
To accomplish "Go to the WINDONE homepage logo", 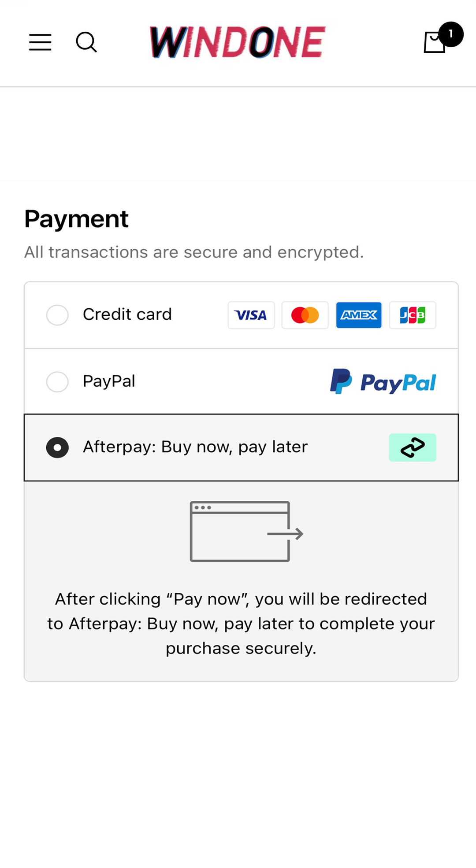I will point(238,42).
